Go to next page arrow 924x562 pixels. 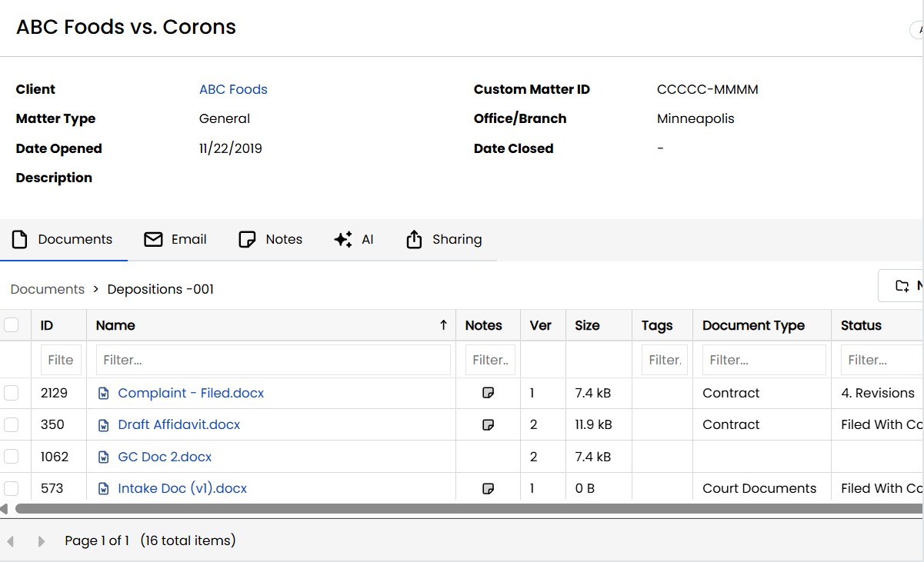(x=42, y=541)
